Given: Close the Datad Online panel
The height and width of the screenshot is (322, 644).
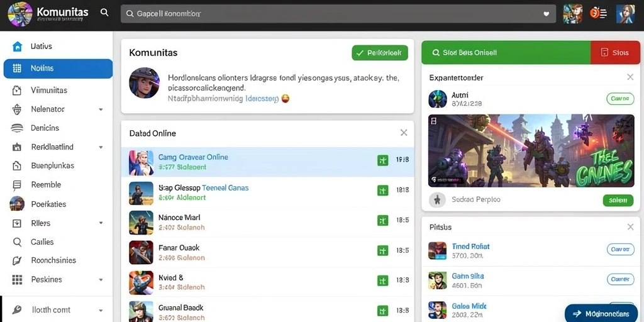Looking at the screenshot, I should [404, 133].
